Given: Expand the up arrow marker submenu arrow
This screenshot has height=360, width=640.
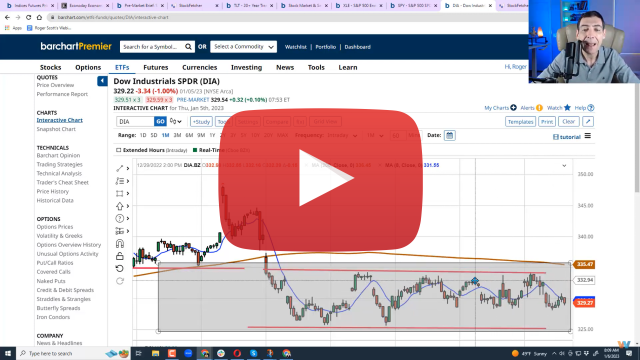Looking at the screenshot, I should coord(128,206).
